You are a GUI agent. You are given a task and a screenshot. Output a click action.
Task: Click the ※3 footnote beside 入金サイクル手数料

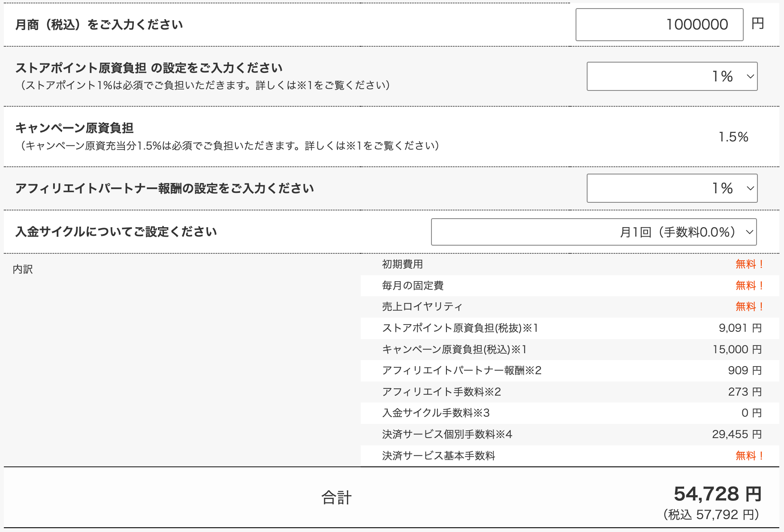(481, 413)
